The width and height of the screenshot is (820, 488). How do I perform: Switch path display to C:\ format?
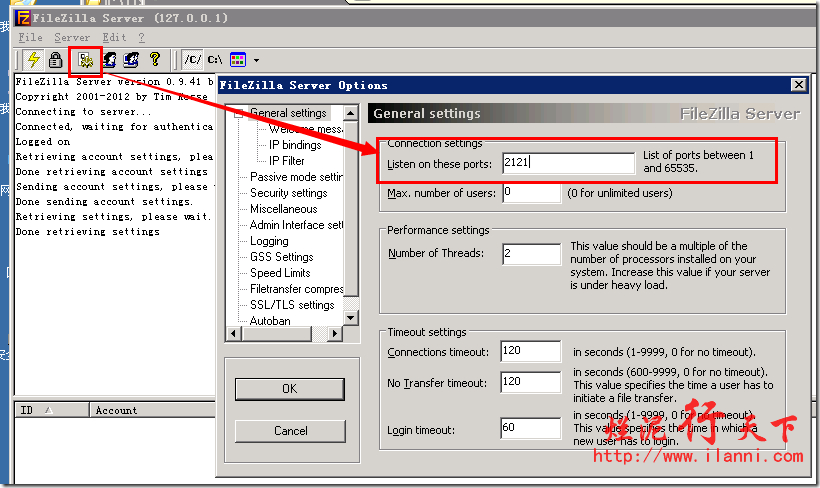(x=215, y=60)
